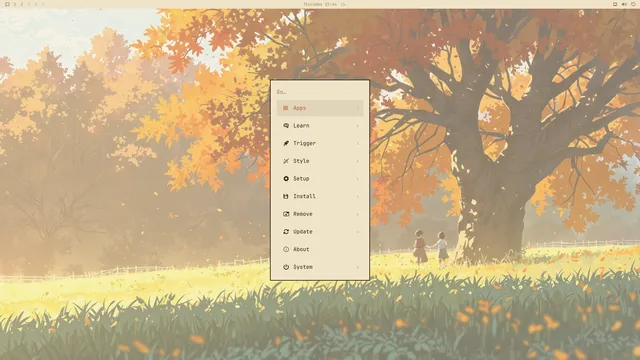Click the update indicator icon beside the clock
640x360 pixels.
tap(343, 4)
